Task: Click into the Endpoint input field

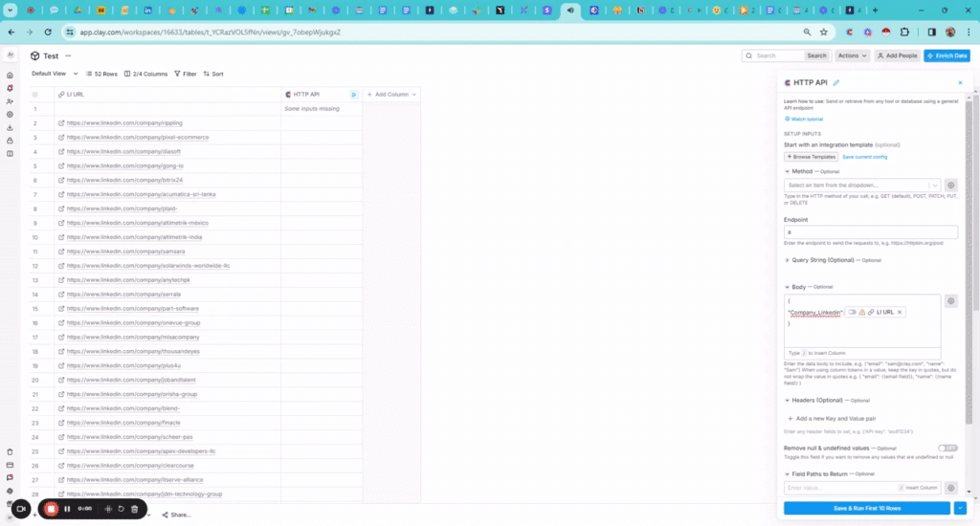Action: (870, 231)
